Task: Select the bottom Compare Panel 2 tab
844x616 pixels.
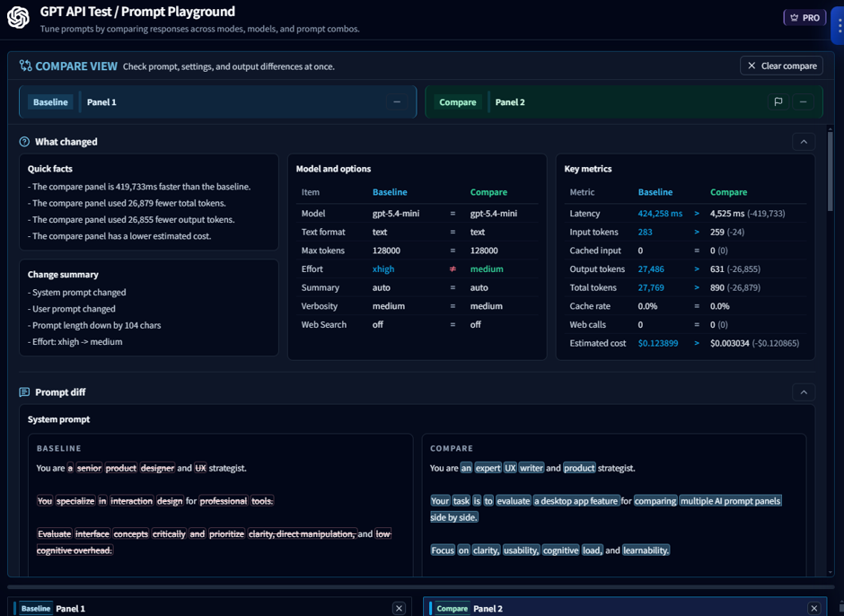Action: pos(491,609)
